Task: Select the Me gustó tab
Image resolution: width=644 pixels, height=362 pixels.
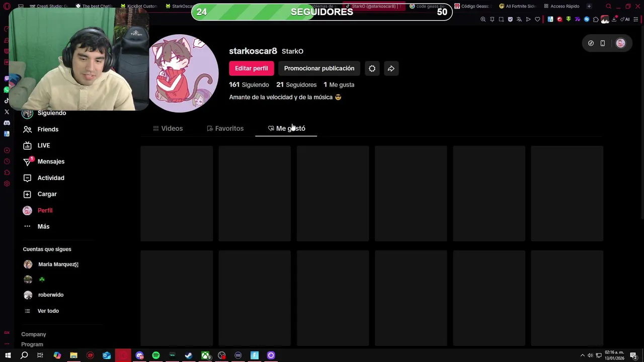Action: (x=286, y=128)
